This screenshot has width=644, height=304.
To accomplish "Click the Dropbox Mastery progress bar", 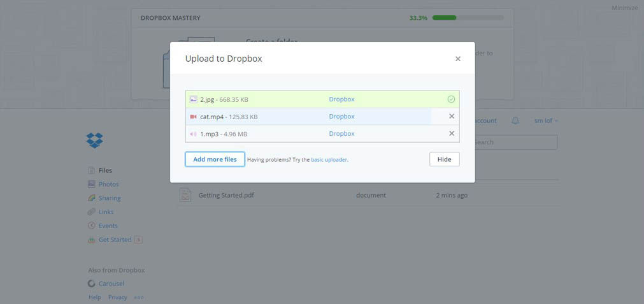I will 468,18.
